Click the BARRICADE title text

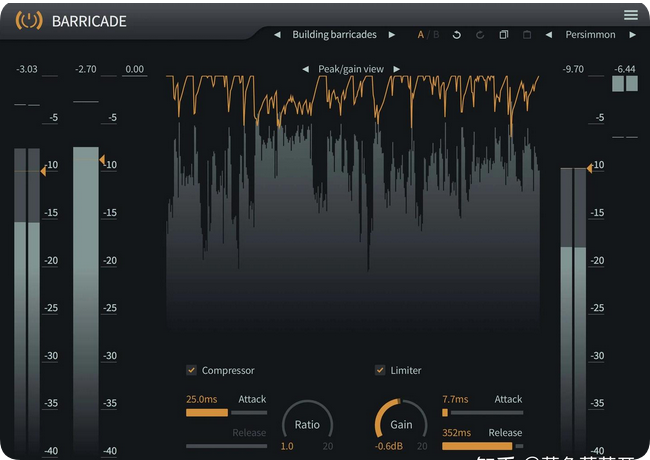[89, 21]
